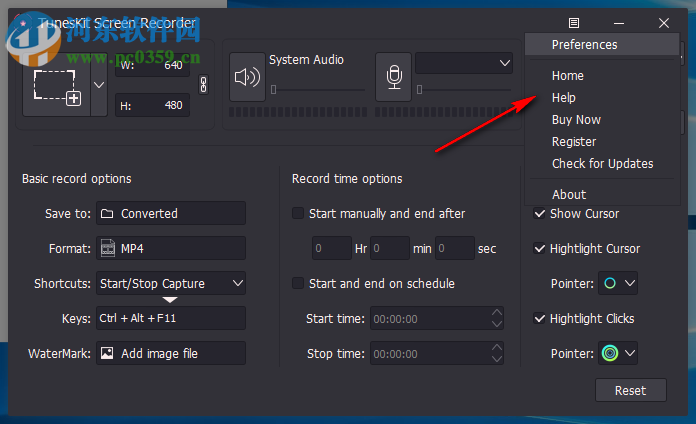Uncheck the Hightlight Clicks checkbox
696x424 pixels.
point(539,318)
